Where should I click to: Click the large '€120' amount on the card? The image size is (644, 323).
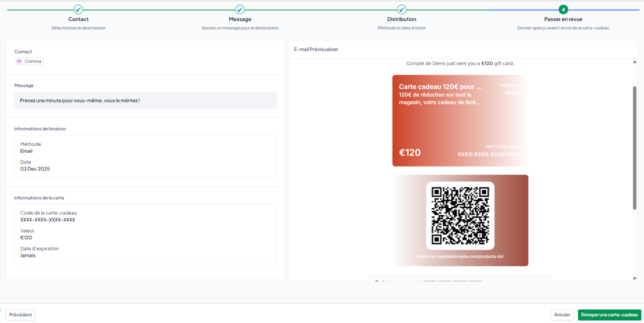coord(410,153)
